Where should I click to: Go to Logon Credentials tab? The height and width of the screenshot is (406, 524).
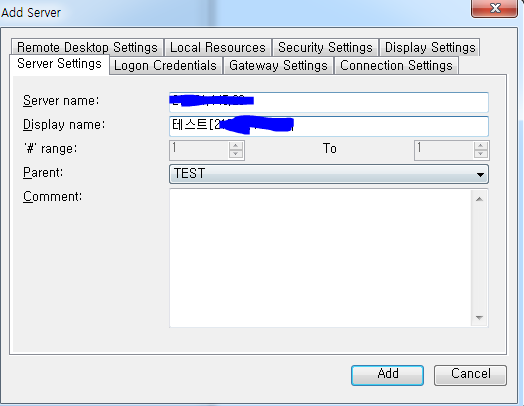165,65
